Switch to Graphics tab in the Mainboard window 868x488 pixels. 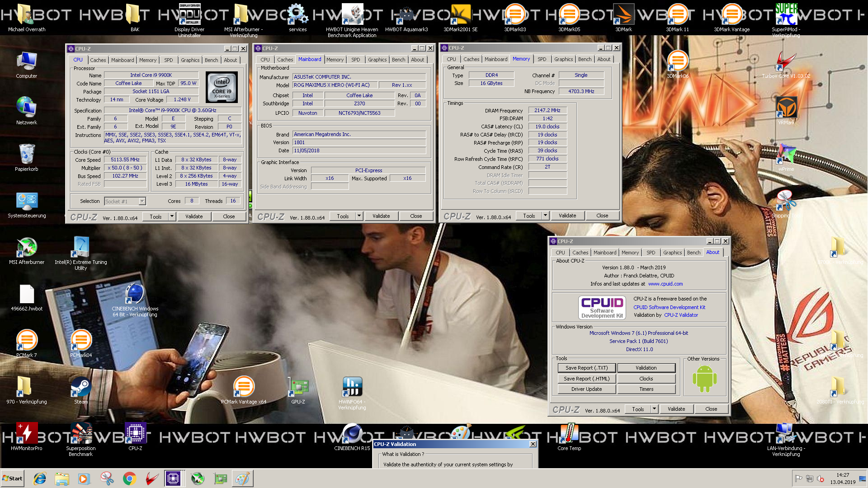point(377,60)
